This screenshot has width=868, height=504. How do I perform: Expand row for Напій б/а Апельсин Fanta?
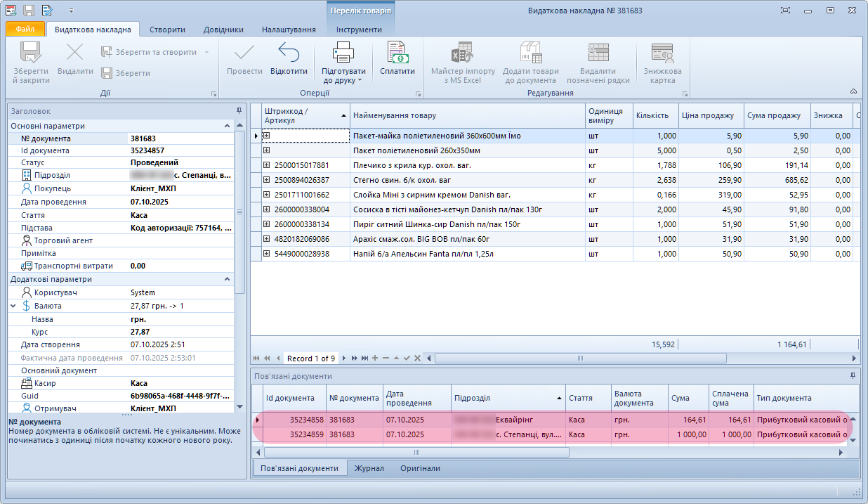pyautogui.click(x=267, y=254)
